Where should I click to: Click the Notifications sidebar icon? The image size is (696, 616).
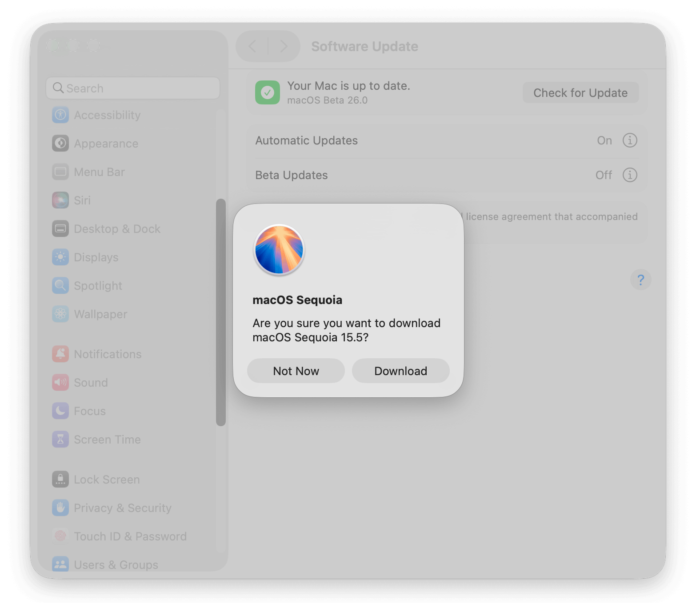(60, 354)
